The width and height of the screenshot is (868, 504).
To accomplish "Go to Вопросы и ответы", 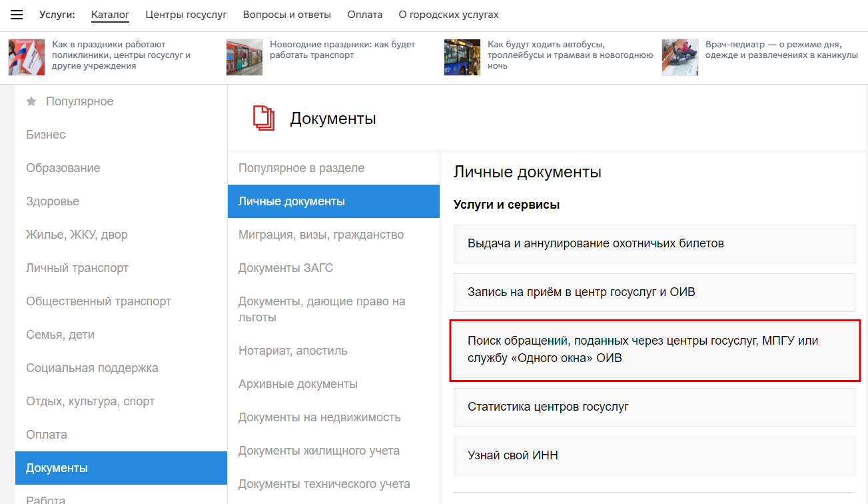I will 287,15.
